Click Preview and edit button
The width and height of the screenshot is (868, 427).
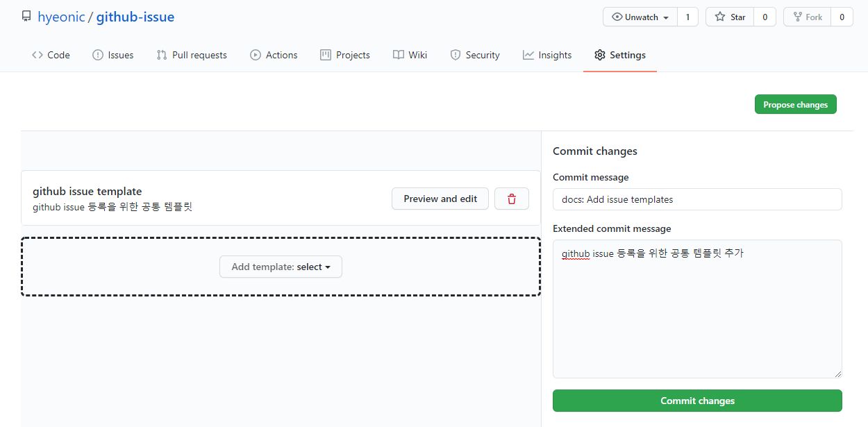440,199
